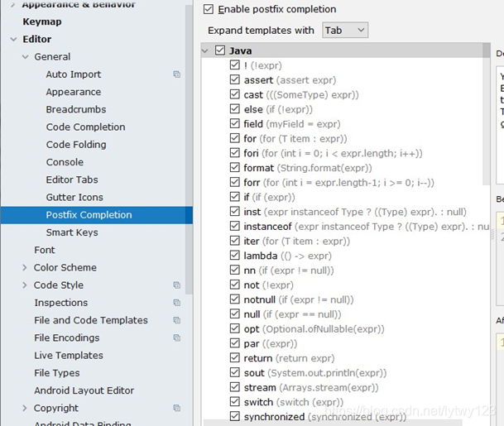Disable the fori postfix template
The width and height of the screenshot is (504, 426).
[235, 153]
